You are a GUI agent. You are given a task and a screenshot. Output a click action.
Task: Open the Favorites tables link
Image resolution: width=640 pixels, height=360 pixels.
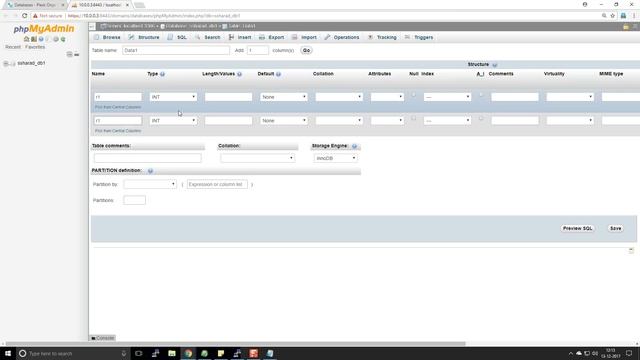click(35, 47)
